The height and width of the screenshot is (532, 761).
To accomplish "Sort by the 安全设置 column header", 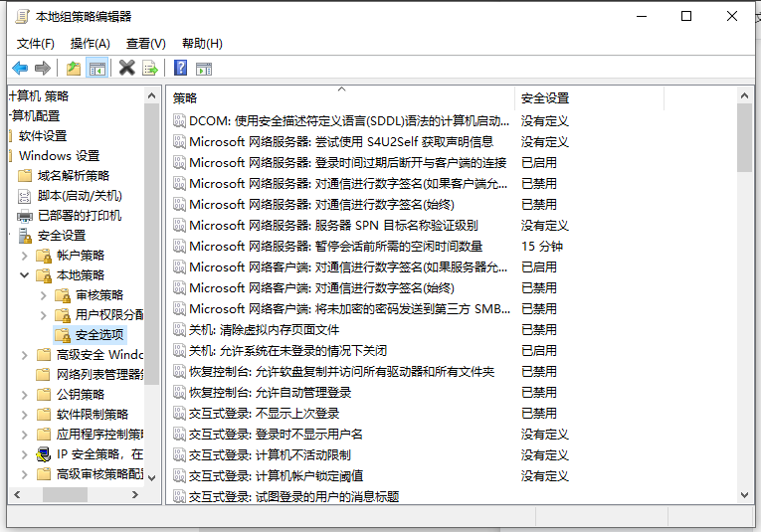I will pos(545,97).
